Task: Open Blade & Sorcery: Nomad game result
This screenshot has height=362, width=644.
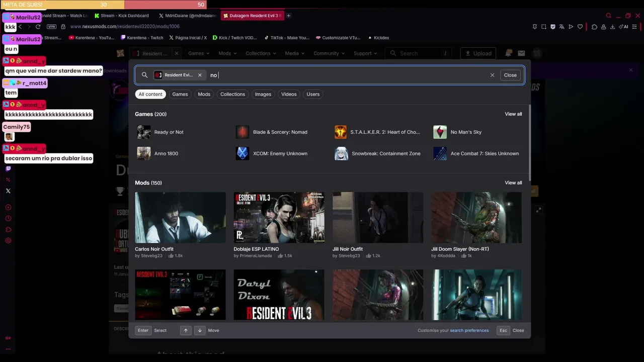Action: (x=272, y=132)
